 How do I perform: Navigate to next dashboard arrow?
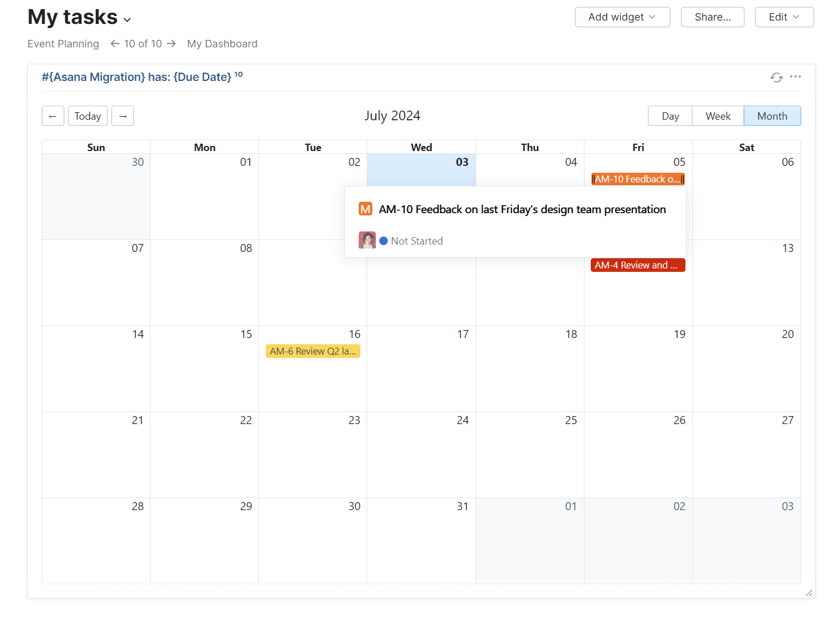point(172,44)
